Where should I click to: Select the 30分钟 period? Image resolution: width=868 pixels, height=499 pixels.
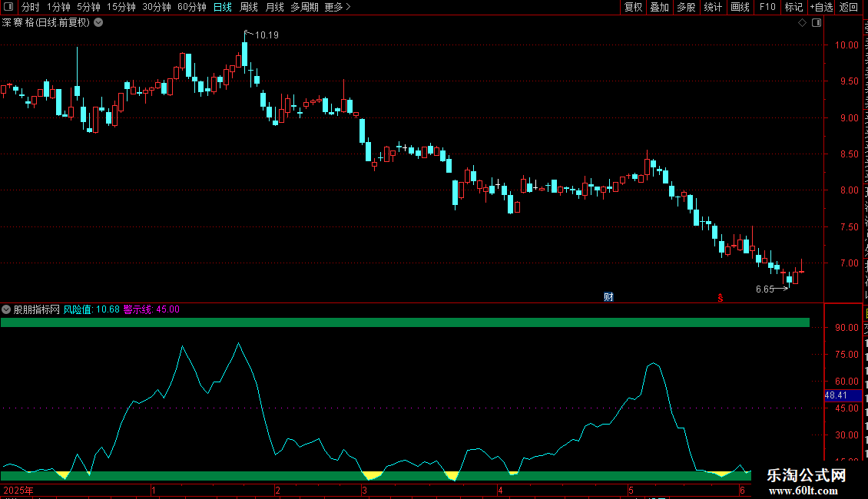157,7
